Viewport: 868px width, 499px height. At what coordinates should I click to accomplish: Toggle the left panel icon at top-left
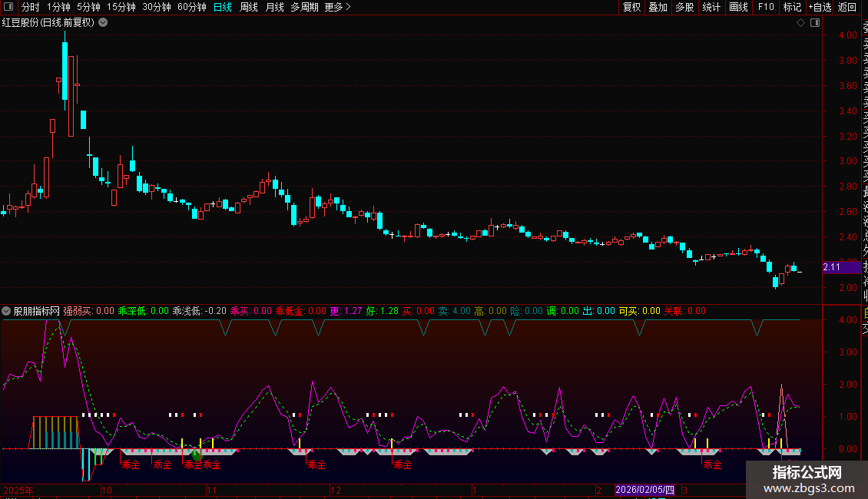[x=8, y=7]
